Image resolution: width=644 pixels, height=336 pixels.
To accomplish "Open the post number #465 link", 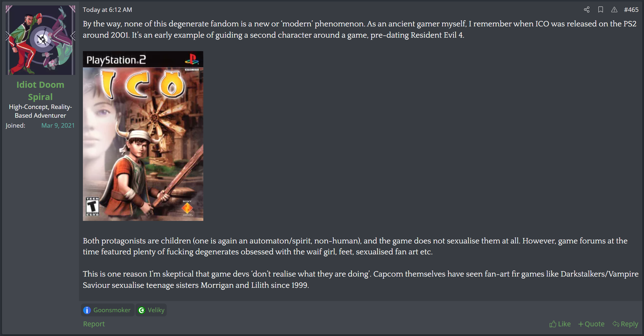I will click(x=631, y=10).
